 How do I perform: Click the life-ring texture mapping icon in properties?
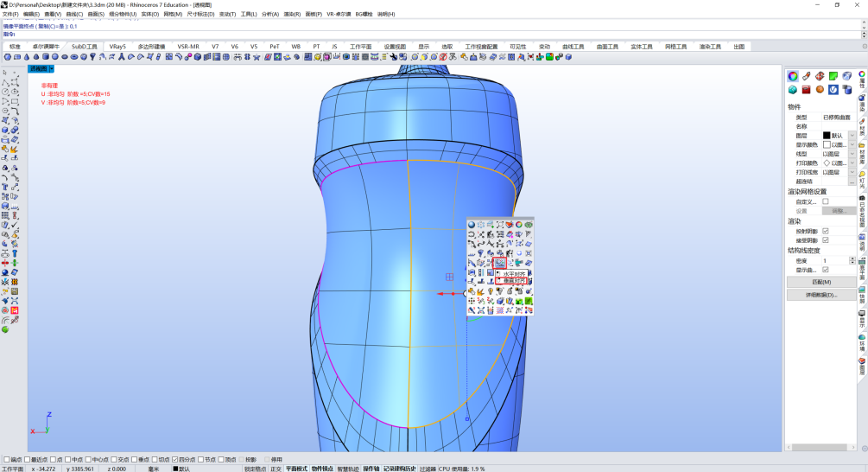click(x=820, y=76)
